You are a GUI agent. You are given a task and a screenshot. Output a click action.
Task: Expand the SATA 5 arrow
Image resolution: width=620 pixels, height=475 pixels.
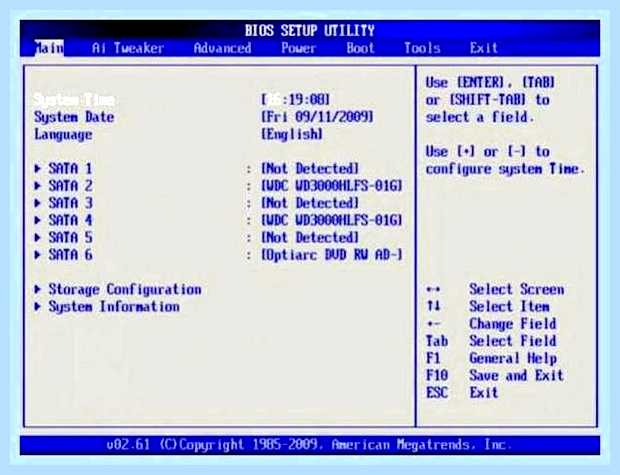[38, 238]
